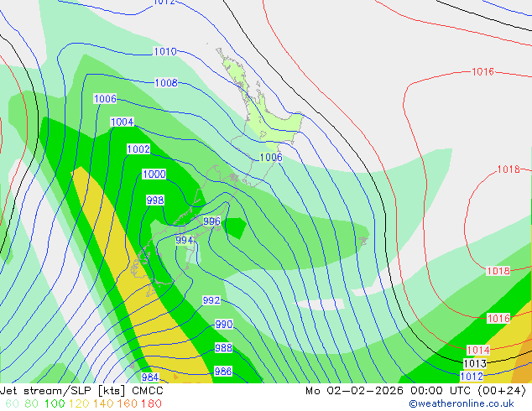
Task: Click the 1002 isobar label
Action: pyautogui.click(x=138, y=148)
